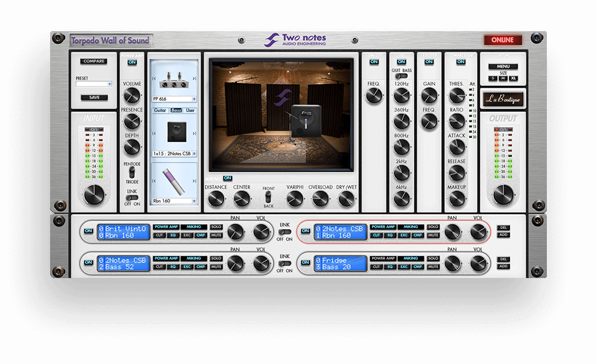Image resolution: width=597 pixels, height=364 pixels.
Task: Adjust the exciter GAIN knob
Action: click(429, 95)
